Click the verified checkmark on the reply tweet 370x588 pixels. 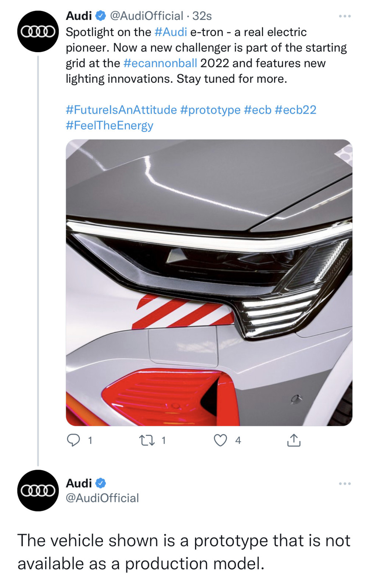[100, 482]
